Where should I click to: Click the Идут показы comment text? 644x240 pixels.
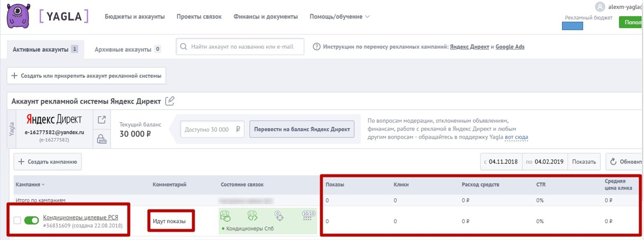coord(169,221)
